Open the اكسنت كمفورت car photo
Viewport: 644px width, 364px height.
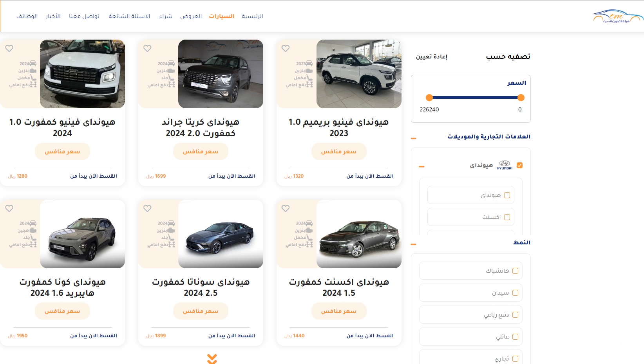coord(359,234)
